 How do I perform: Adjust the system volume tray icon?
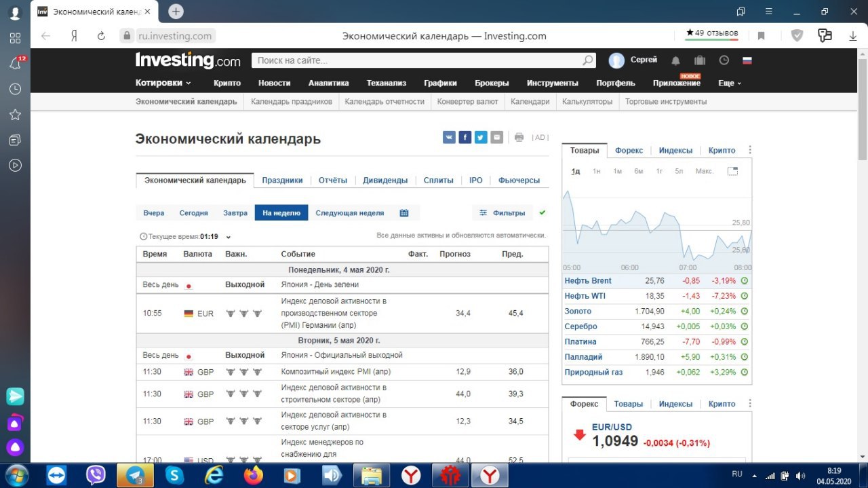[x=800, y=476]
